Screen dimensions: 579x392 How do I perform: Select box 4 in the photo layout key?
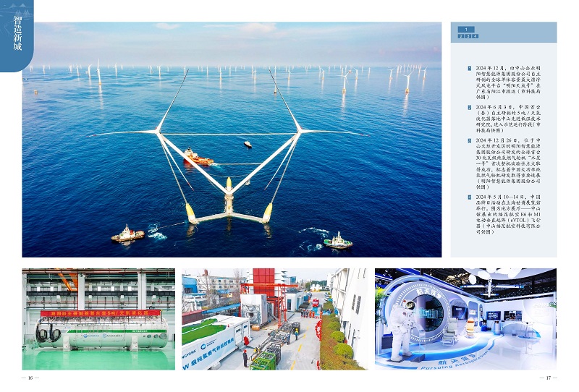475,35
